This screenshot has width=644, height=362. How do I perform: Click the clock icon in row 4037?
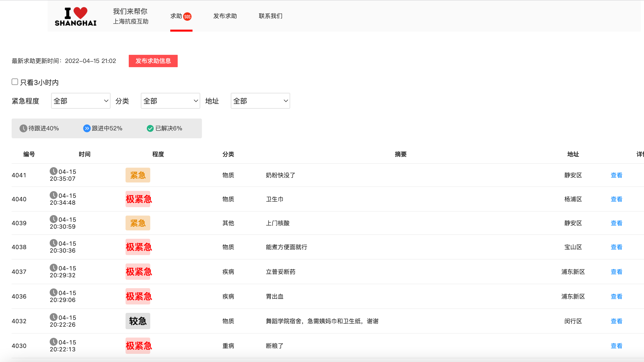point(53,268)
